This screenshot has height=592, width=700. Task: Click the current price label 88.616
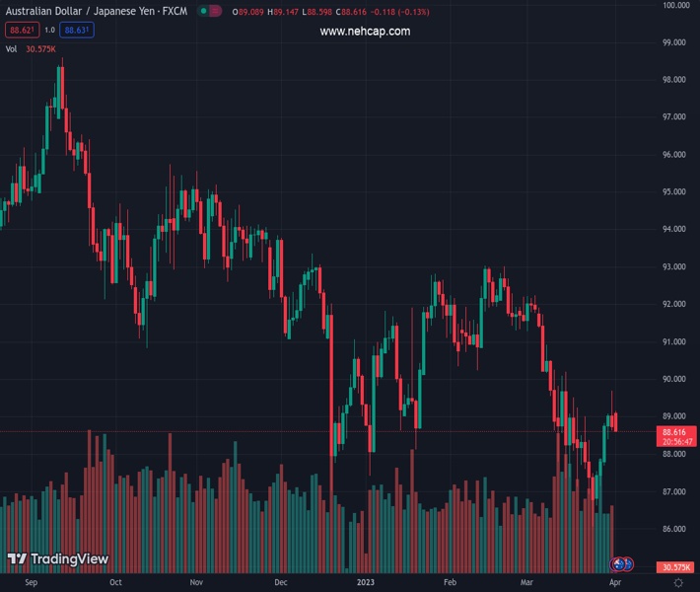coord(674,432)
